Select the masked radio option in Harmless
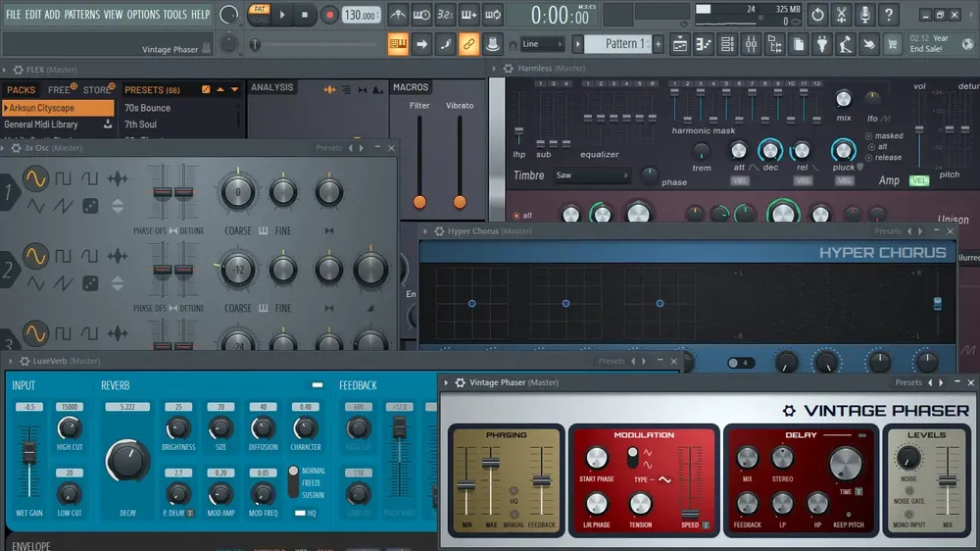The height and width of the screenshot is (551, 980). [868, 135]
